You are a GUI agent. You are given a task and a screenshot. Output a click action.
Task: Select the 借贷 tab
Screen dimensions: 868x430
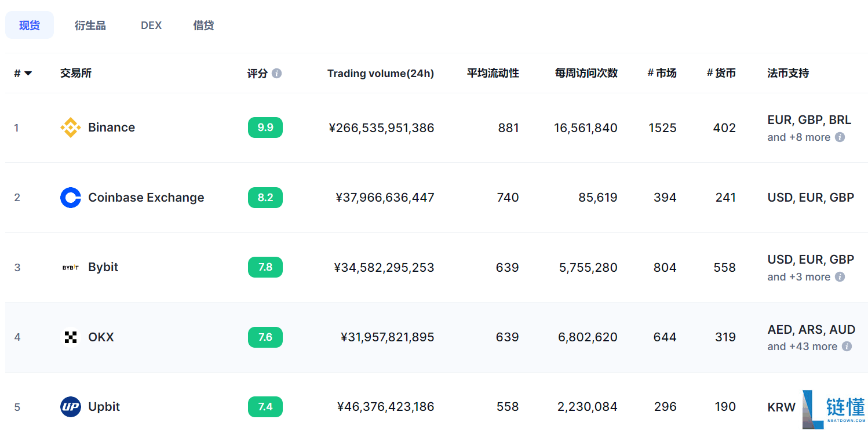(203, 25)
